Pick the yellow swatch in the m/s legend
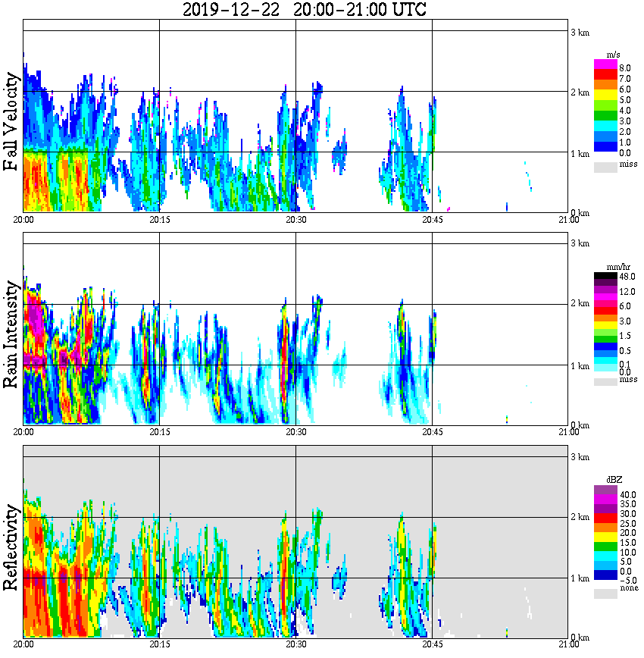Viewport: 644px width, 658px height. [x=605, y=96]
